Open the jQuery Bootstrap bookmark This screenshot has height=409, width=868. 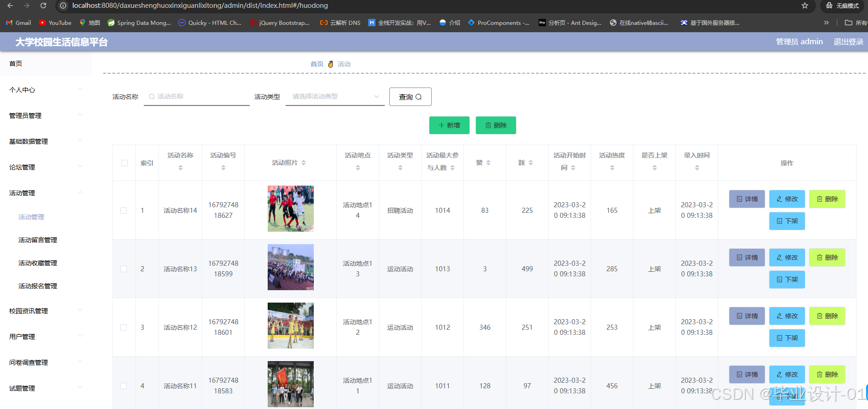[280, 23]
